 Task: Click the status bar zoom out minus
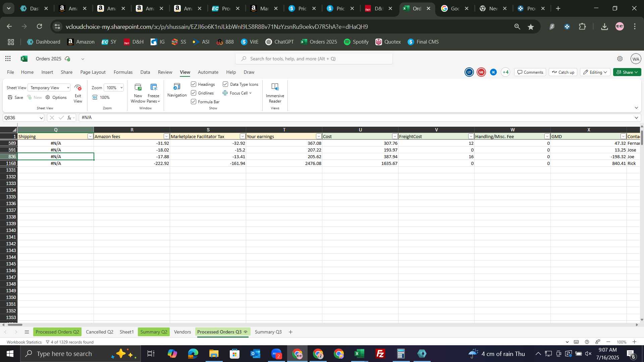click(x=608, y=342)
